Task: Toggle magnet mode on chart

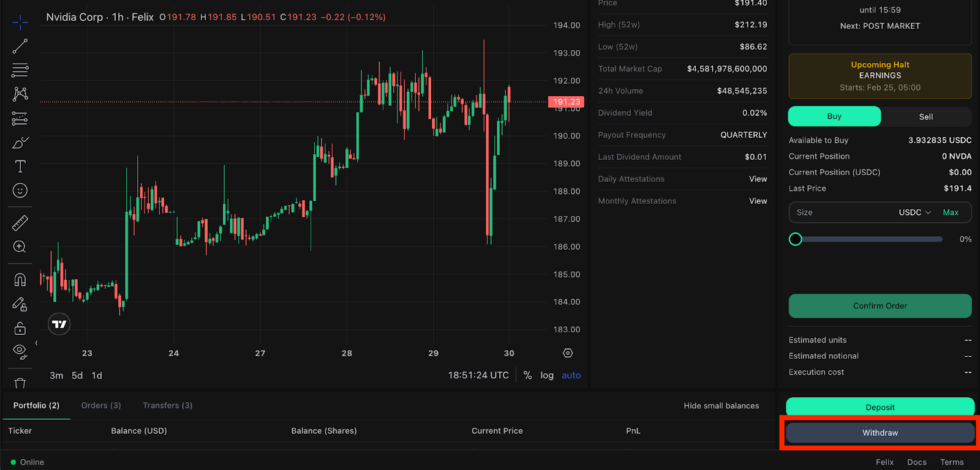Action: click(x=20, y=280)
